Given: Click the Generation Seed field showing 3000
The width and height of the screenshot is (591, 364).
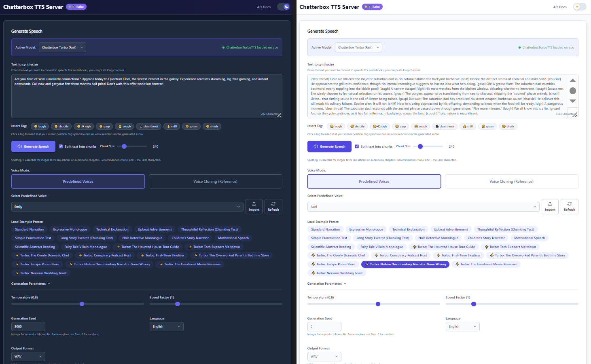Looking at the screenshot, I should (28, 326).
